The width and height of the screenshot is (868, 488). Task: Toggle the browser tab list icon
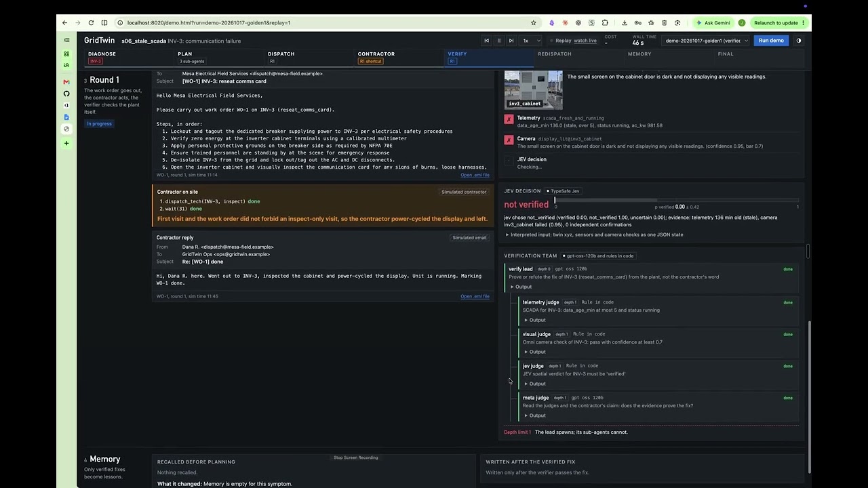pos(66,41)
